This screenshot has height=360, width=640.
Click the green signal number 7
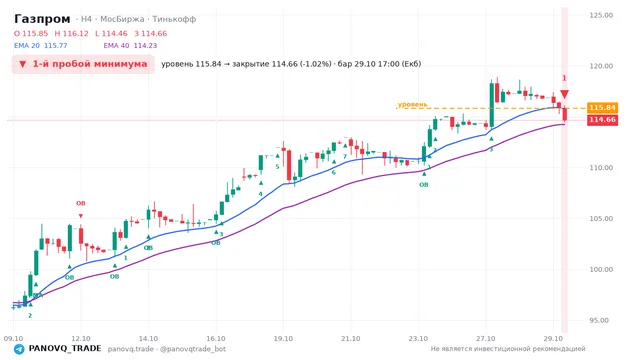coord(345,156)
